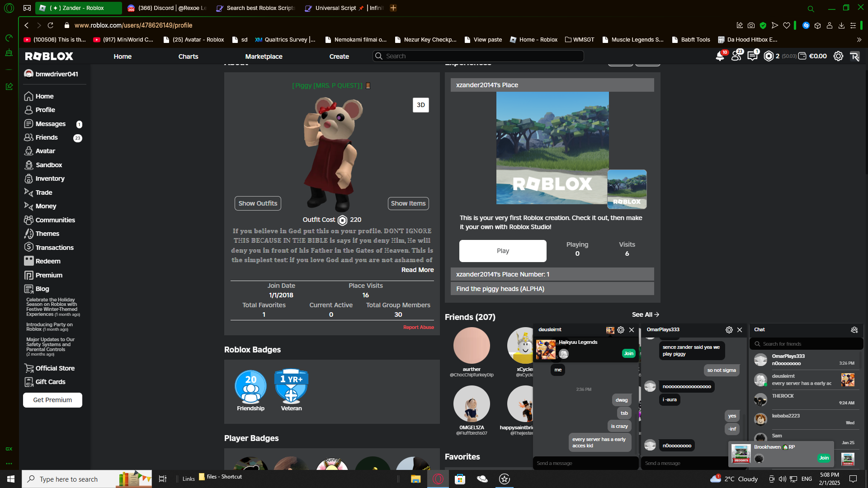Click the Roblox search field
Image resolution: width=868 pixels, height=488 pixels.
(479, 56)
